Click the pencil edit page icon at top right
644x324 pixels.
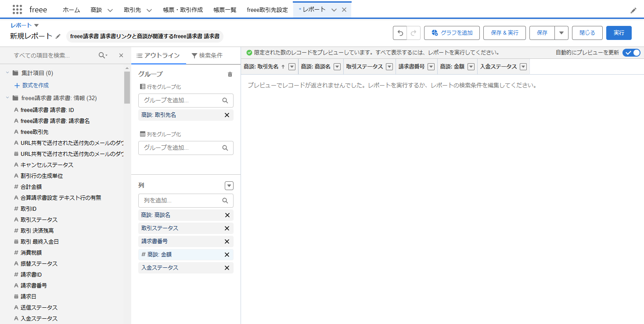pyautogui.click(x=633, y=10)
